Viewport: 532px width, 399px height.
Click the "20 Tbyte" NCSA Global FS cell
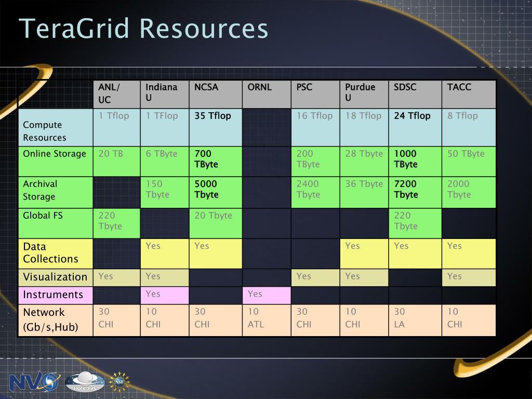pyautogui.click(x=216, y=223)
